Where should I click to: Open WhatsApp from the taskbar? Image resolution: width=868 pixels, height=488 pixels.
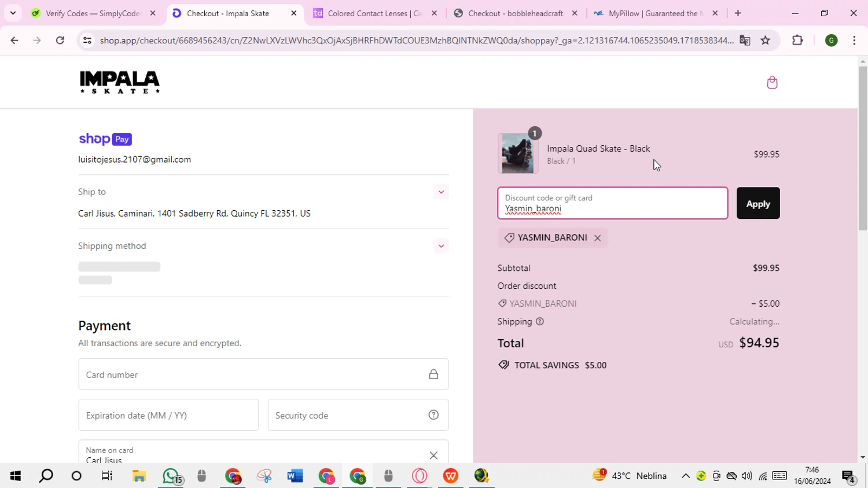point(171,476)
